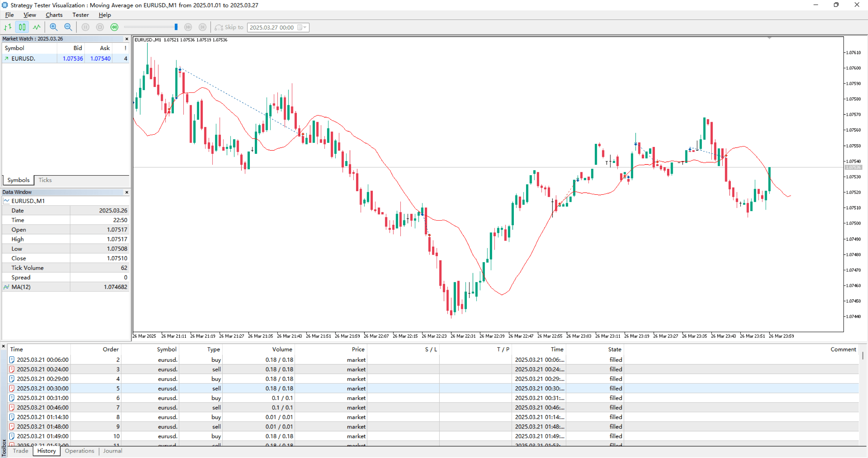Open the Journal tab in Toolbox
868x458 pixels.
coord(112,451)
